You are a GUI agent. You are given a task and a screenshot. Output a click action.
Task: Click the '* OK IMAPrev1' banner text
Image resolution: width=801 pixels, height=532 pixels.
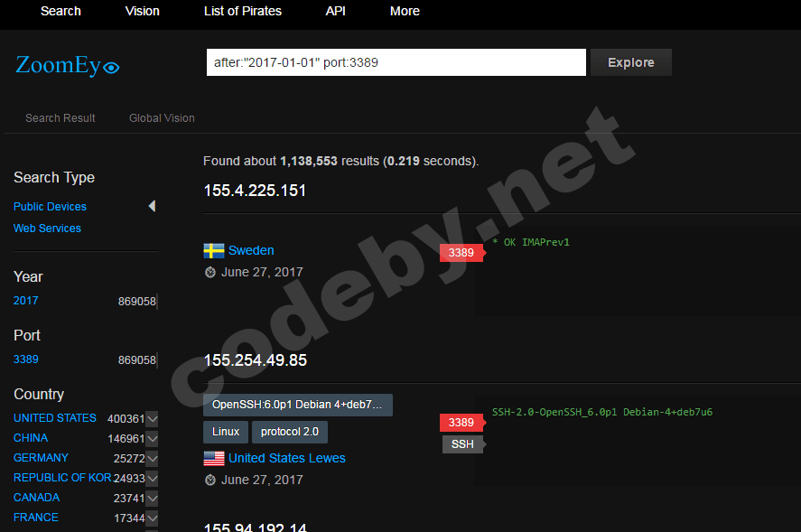[x=531, y=242]
